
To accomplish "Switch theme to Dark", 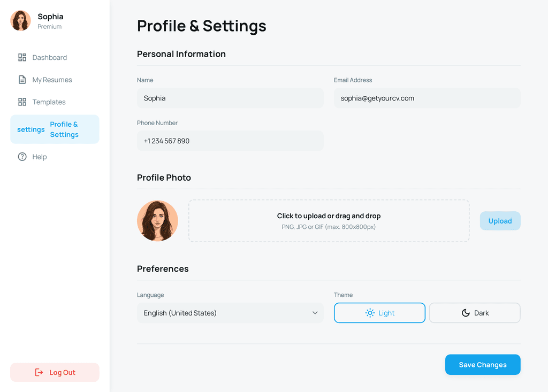I will pyautogui.click(x=475, y=313).
